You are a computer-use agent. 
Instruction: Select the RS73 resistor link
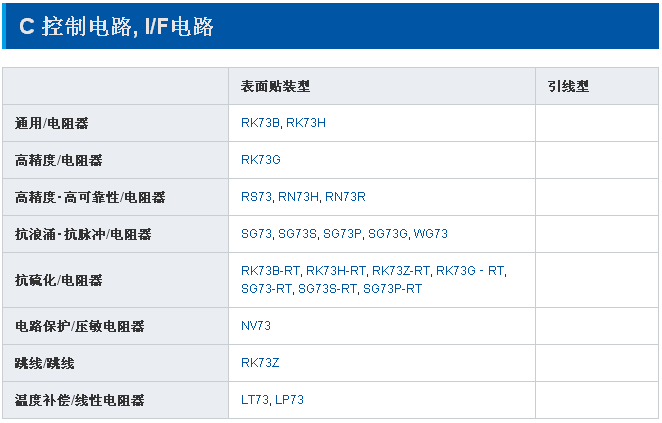(256, 197)
